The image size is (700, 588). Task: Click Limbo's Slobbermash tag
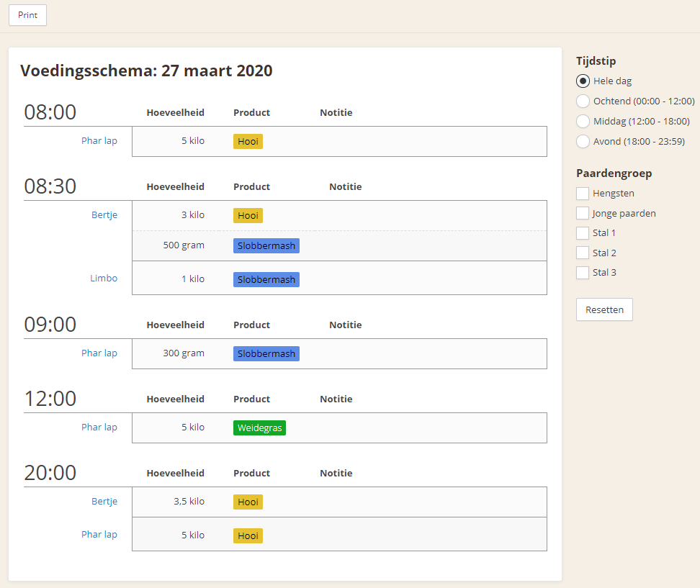coord(266,280)
